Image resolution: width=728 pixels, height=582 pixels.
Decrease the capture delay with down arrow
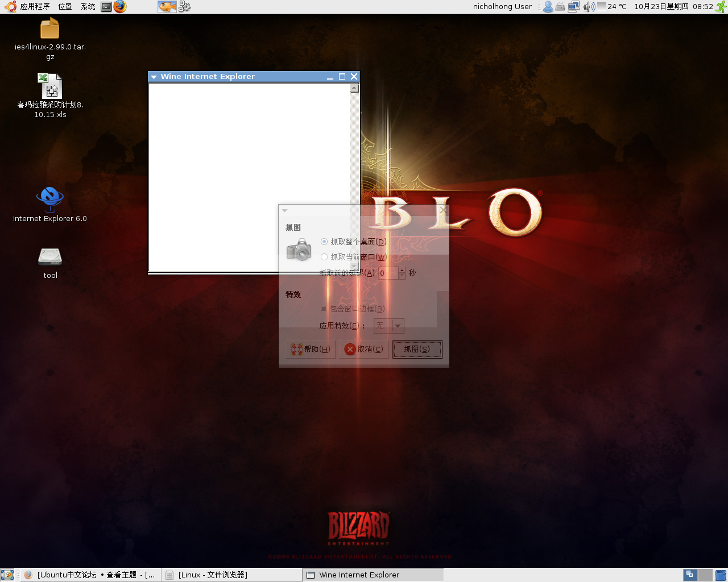(402, 276)
